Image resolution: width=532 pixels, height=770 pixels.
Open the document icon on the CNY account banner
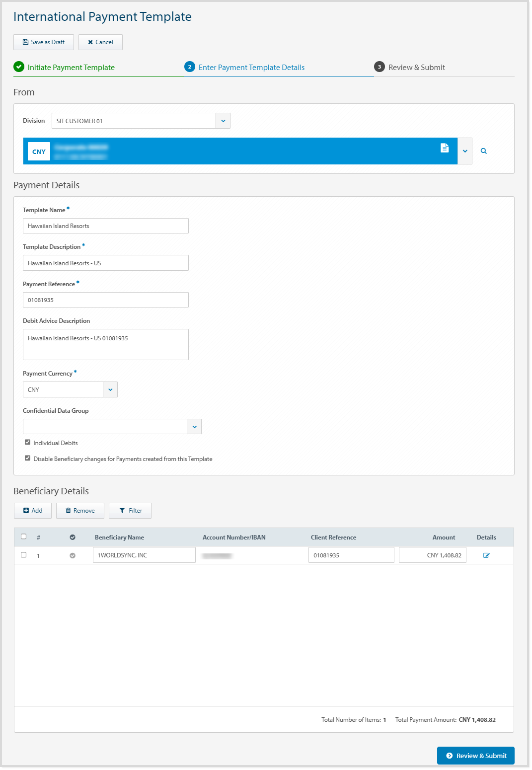[x=445, y=148]
